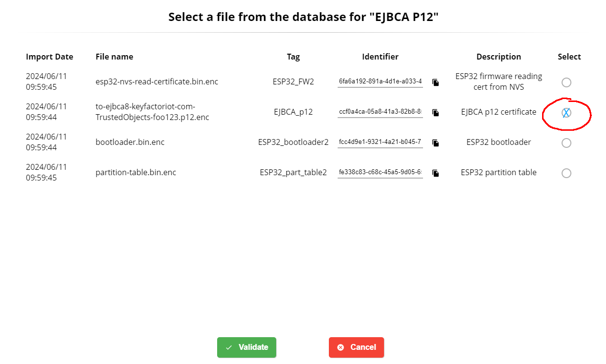Click the Tag column header
This screenshot has width=606, height=364.
pos(293,57)
